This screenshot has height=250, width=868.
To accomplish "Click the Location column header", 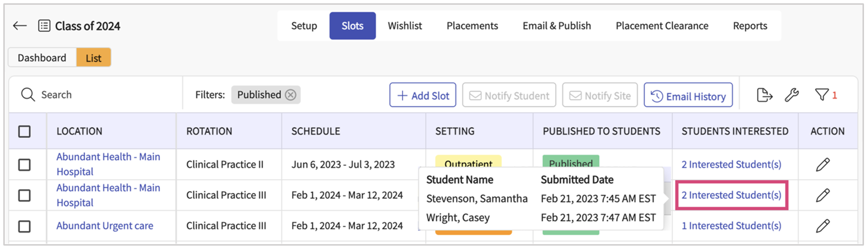I will click(x=79, y=131).
